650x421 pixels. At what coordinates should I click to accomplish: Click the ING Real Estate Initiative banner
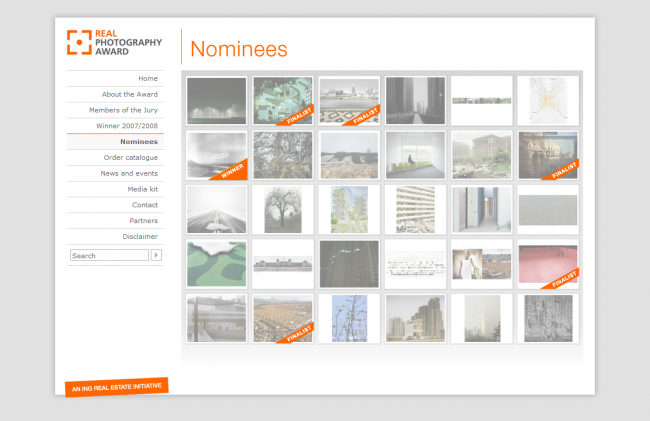click(x=116, y=387)
